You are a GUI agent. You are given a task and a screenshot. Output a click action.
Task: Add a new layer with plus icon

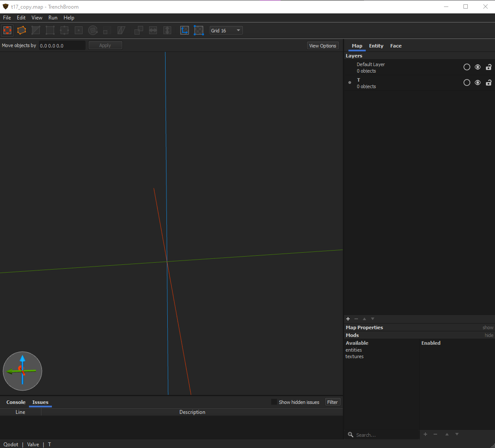click(x=348, y=319)
